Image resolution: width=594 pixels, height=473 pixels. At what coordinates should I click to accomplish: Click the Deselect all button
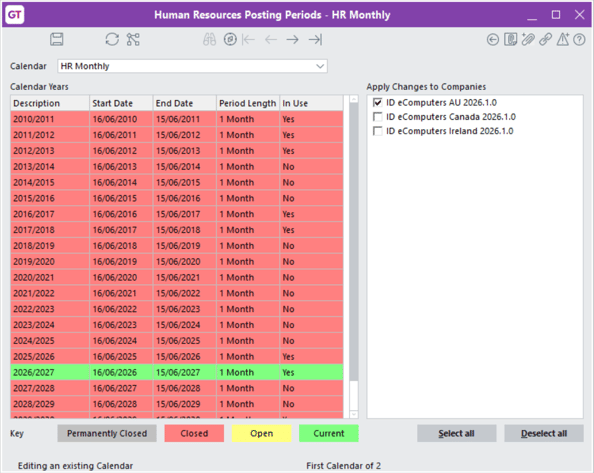544,433
